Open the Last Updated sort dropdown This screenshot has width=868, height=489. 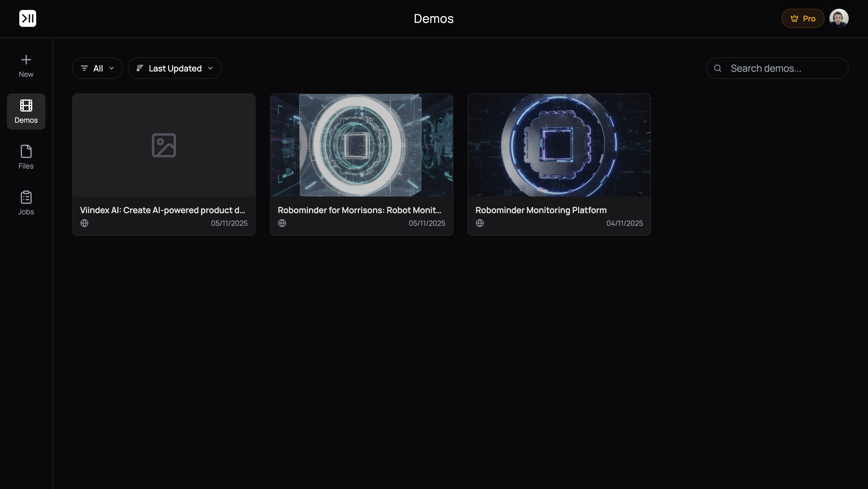pos(175,68)
